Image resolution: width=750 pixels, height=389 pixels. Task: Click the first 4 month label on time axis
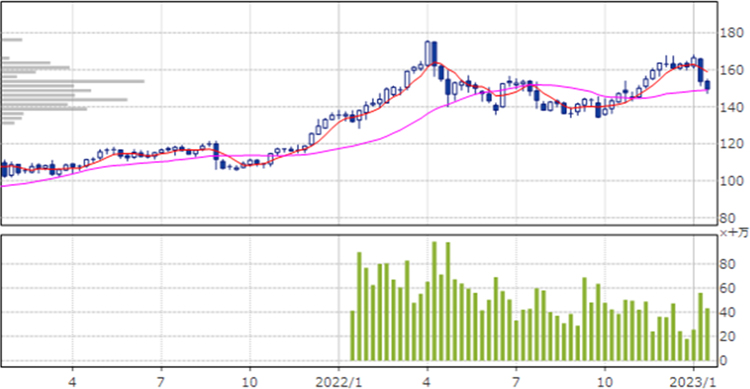pyautogui.click(x=73, y=382)
